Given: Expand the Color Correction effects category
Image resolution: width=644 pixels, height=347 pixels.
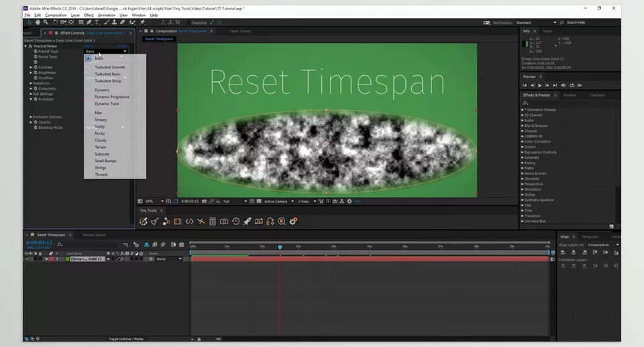Looking at the screenshot, I should [523, 142].
